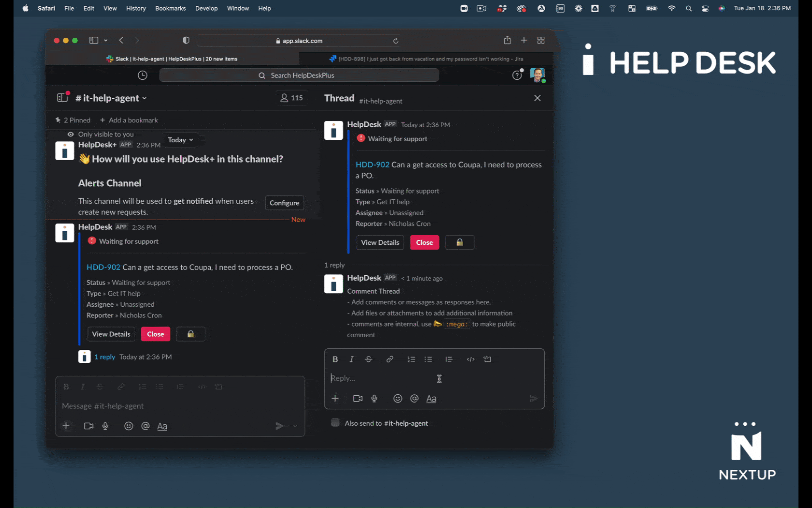Open the Slack sidebar toggle icon near channel name
This screenshot has height=508, width=812.
(x=62, y=97)
